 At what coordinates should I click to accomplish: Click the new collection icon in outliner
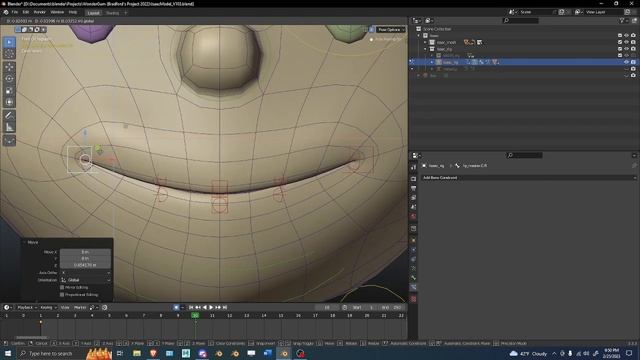(634, 20)
